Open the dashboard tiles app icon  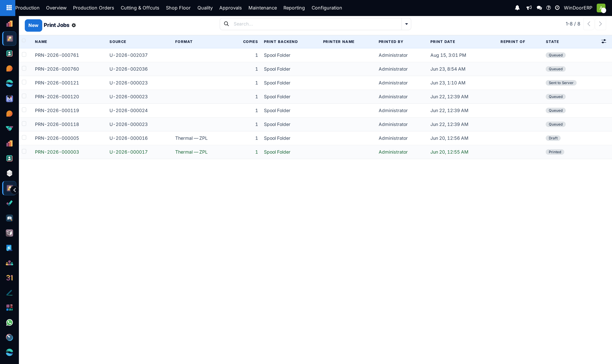[9, 308]
